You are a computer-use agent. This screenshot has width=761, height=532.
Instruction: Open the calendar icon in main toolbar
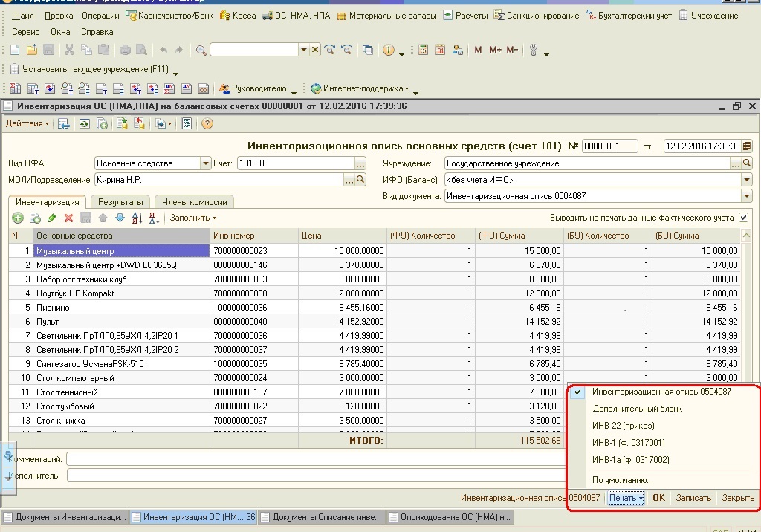pos(440,50)
